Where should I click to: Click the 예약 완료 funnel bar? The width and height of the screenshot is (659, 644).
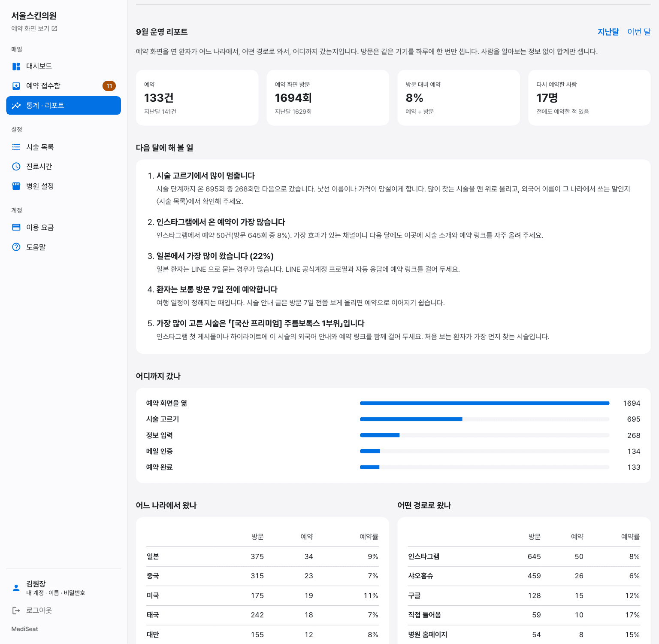[x=485, y=467]
